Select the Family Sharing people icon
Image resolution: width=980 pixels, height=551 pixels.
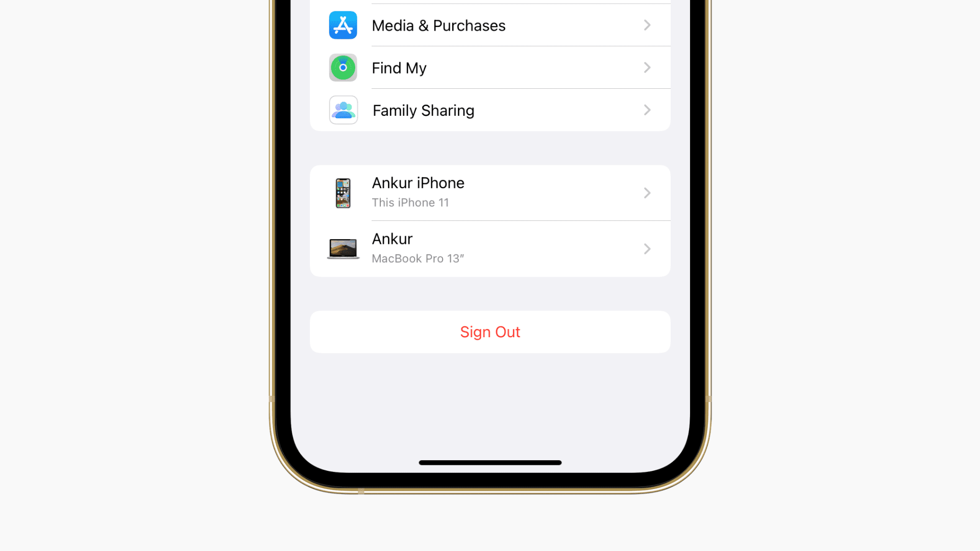342,110
